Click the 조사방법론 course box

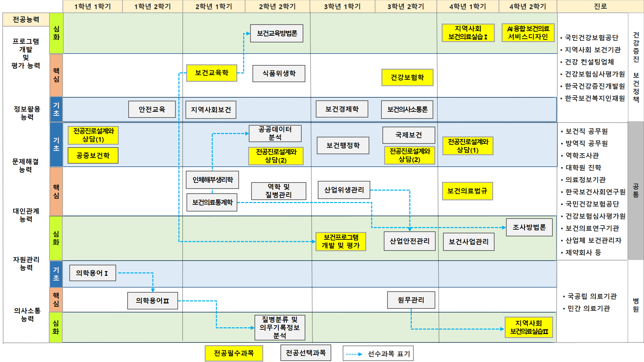[x=529, y=227]
